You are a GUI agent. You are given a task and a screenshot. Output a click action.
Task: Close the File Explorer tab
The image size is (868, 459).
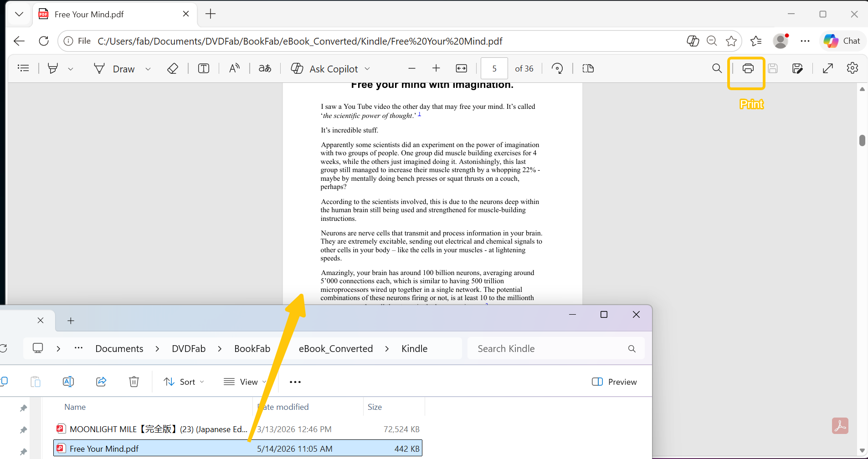point(41,321)
